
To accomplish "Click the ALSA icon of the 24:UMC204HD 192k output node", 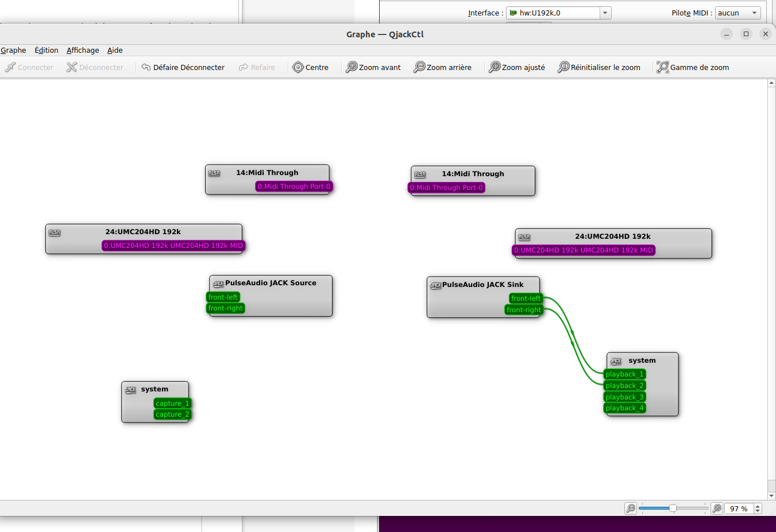I will pos(55,232).
